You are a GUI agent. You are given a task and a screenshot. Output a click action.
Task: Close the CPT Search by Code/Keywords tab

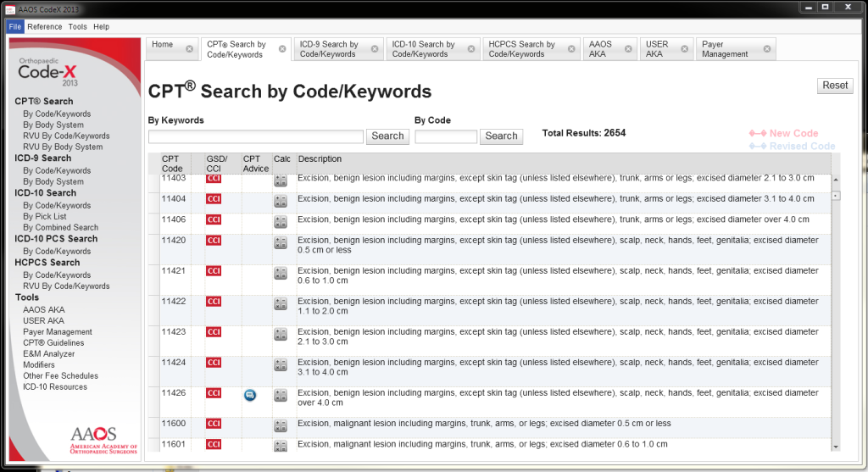282,49
